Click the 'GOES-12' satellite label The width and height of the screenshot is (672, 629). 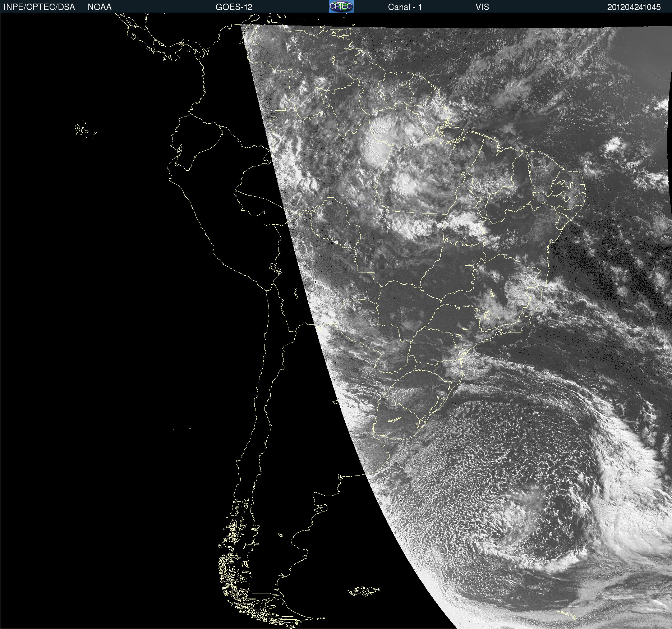click(x=234, y=7)
